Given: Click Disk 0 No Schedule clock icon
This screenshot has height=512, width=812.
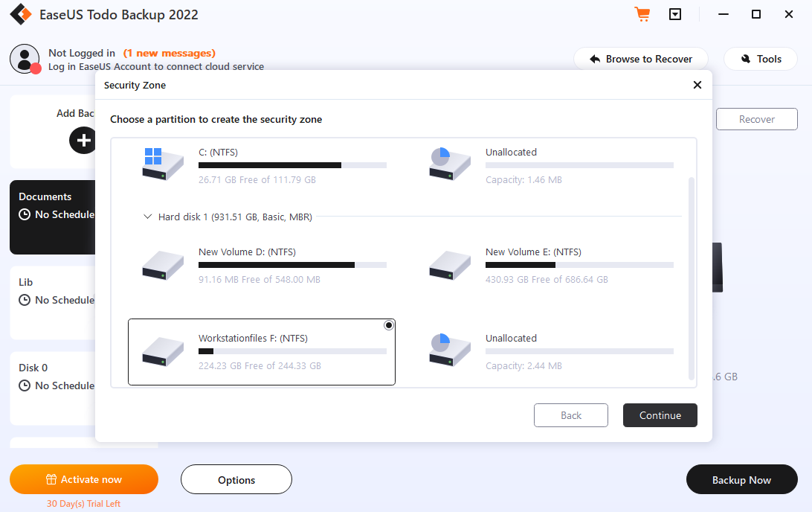Looking at the screenshot, I should (25, 385).
